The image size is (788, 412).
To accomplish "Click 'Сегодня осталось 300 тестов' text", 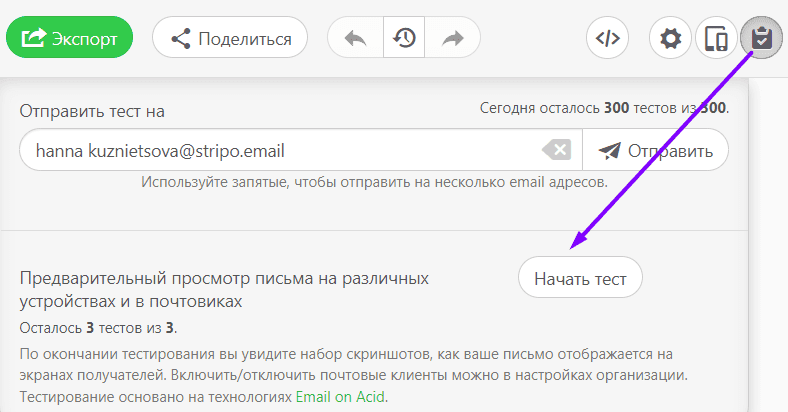I will 604,108.
